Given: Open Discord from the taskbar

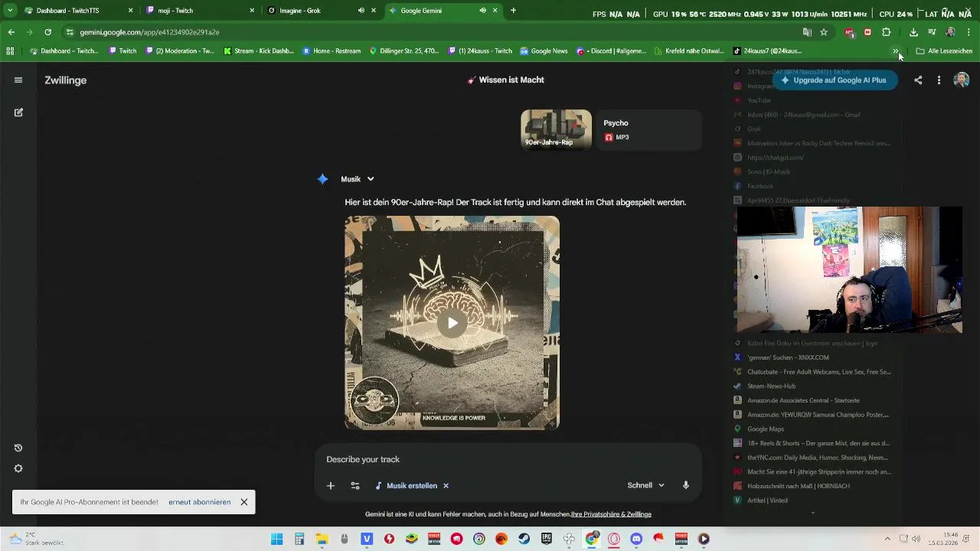Looking at the screenshot, I should [x=636, y=539].
